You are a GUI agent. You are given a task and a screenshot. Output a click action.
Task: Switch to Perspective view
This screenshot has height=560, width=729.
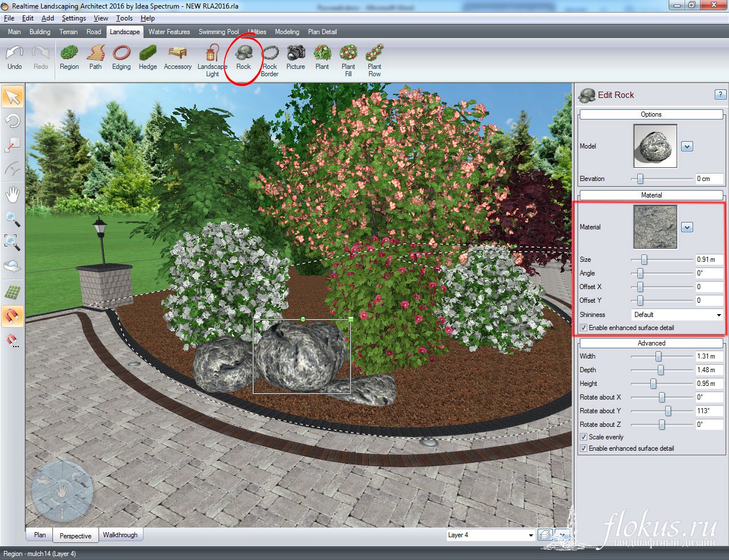75,536
